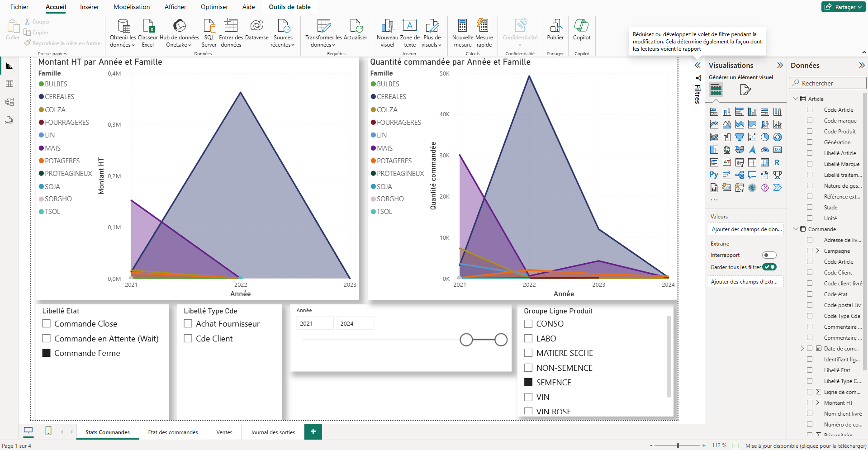Image resolution: width=868 pixels, height=450 pixels.
Task: Open model view in left sidebar
Action: (9, 102)
